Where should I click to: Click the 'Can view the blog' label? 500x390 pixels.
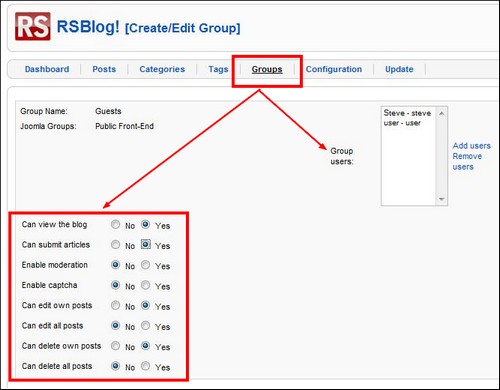point(54,224)
